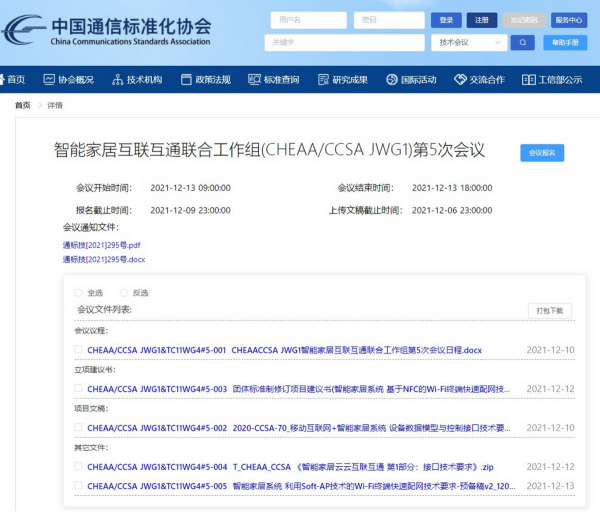Open the T_CHEAA_CCSA .zip file link
This screenshot has width=600, height=520.
coord(290,466)
